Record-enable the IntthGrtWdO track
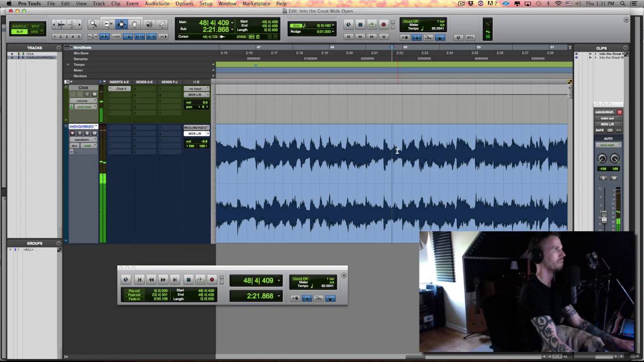This screenshot has height=362, width=644. pos(72,133)
